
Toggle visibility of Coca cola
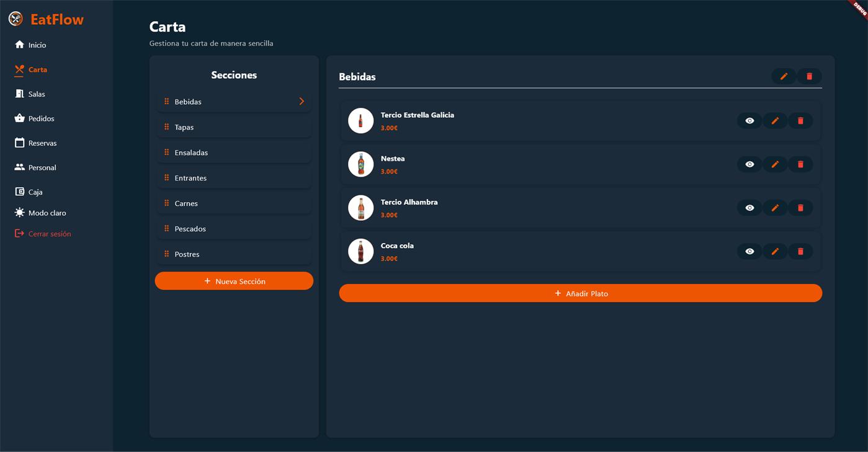(x=749, y=251)
